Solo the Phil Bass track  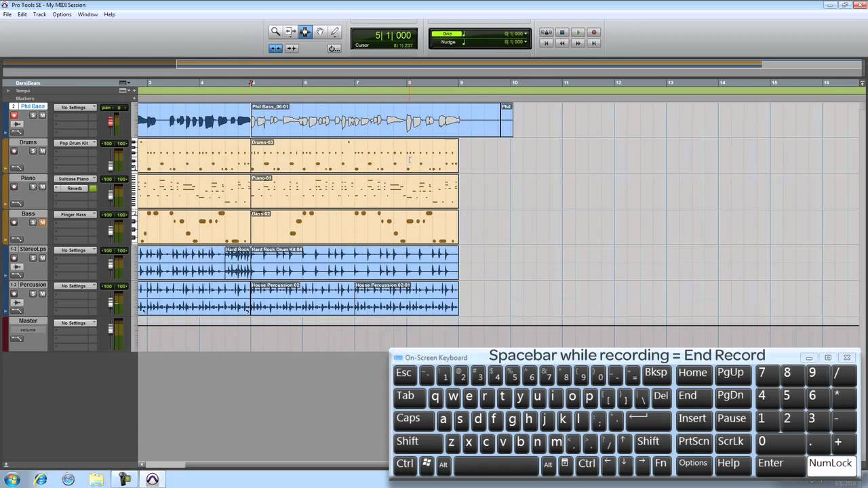33,115
